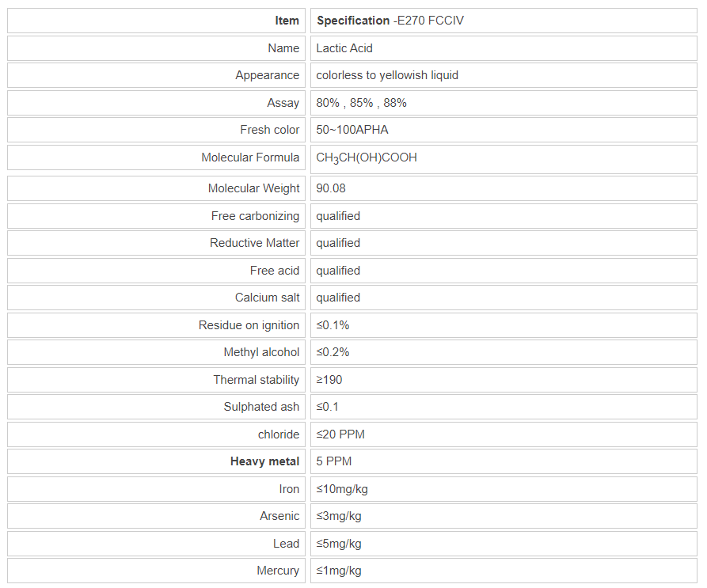Click the Mercury row label
This screenshot has width=707, height=588.
278,571
